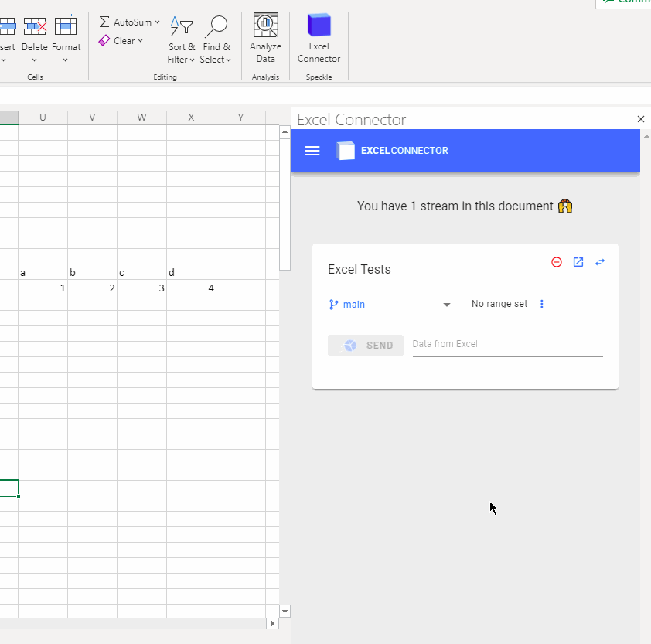Open the Excel Connector hamburger menu
The height and width of the screenshot is (644, 651).
[312, 151]
